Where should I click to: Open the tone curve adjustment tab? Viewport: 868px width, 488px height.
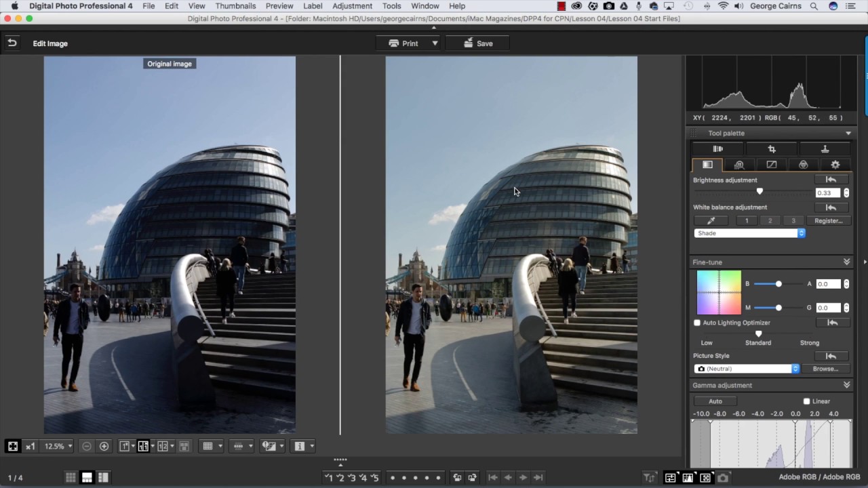[x=771, y=165]
